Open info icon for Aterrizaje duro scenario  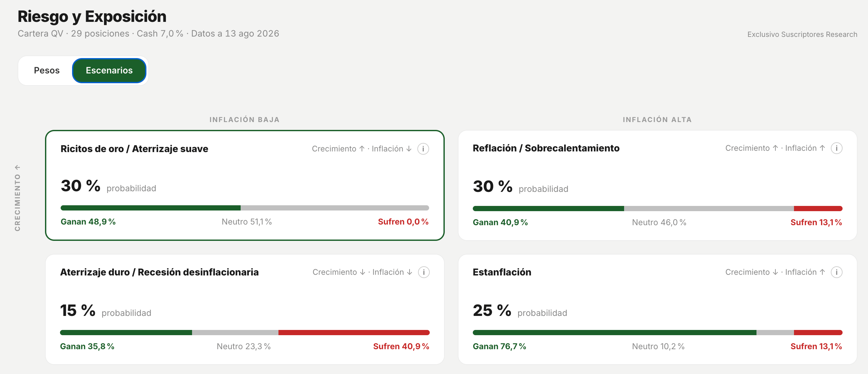[424, 272]
